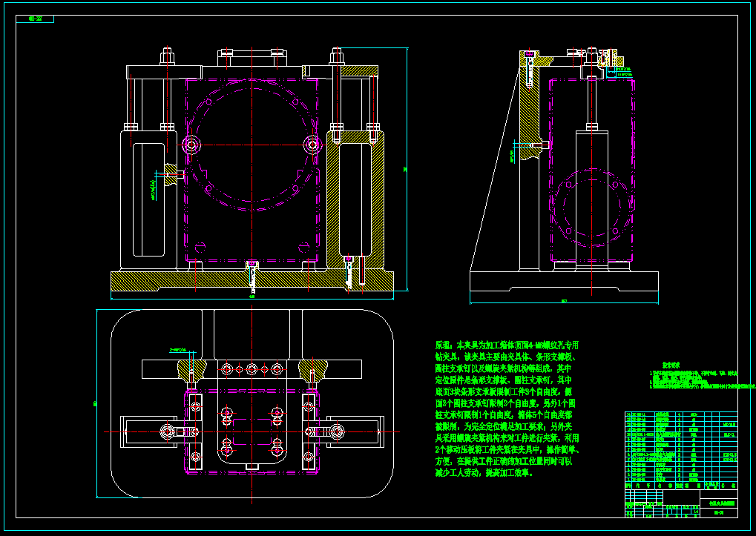The height and width of the screenshot is (536, 756).
Task: Click the line "柱支承钉限制1个自由度，箱体5个自由度都"
Action: click(503, 414)
